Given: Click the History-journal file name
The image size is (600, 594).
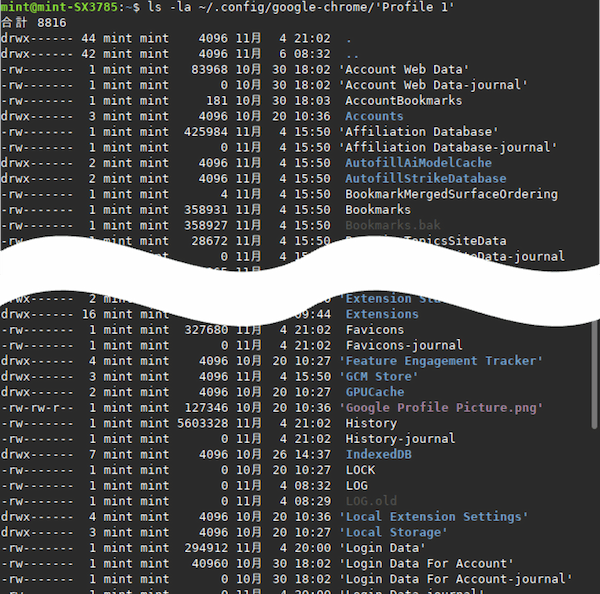Looking at the screenshot, I should click(400, 438).
